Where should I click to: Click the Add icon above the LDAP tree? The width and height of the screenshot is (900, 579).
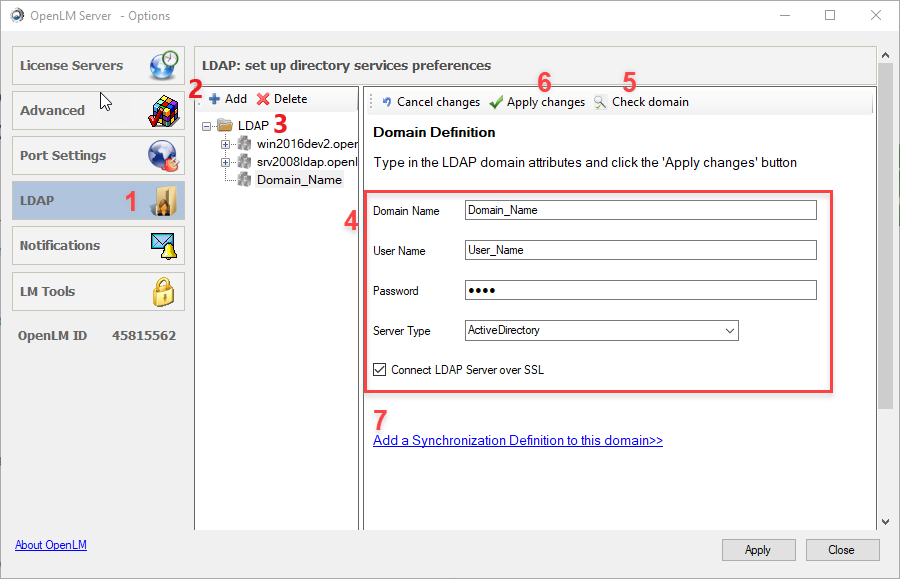213,99
